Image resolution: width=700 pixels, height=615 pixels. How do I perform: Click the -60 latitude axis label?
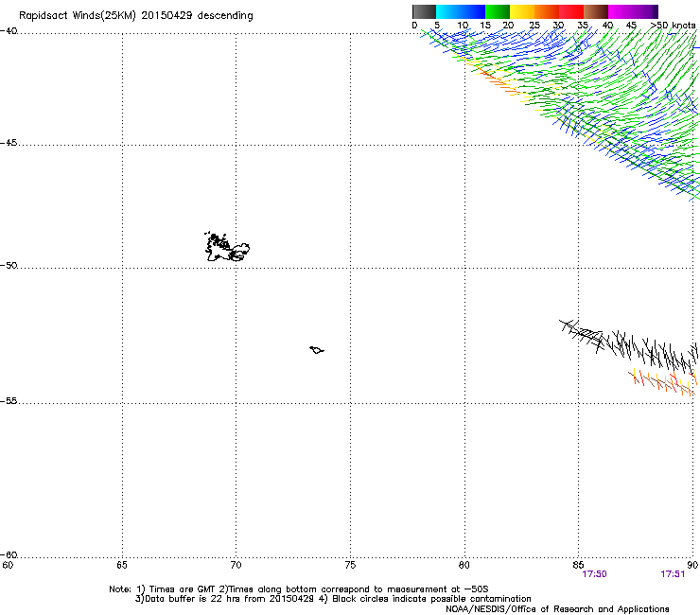pos(9,555)
